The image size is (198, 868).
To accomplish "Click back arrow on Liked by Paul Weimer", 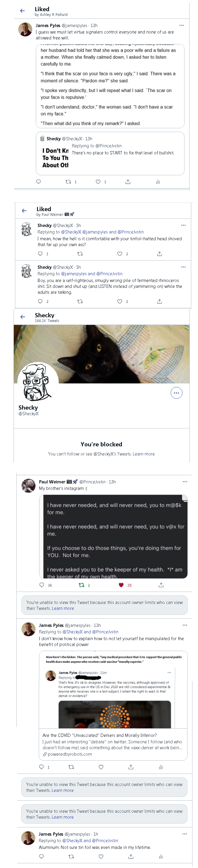I will coord(24,211).
